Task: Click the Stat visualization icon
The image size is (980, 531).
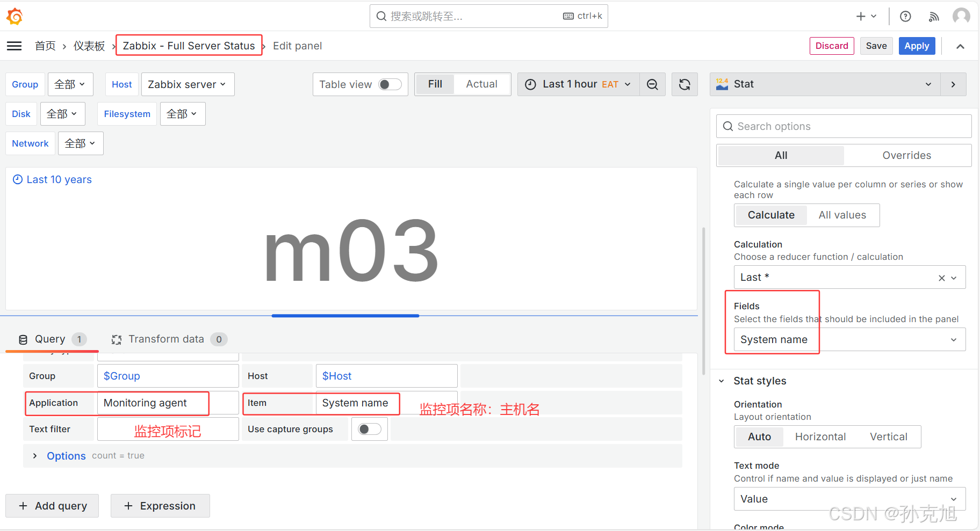Action: click(722, 84)
